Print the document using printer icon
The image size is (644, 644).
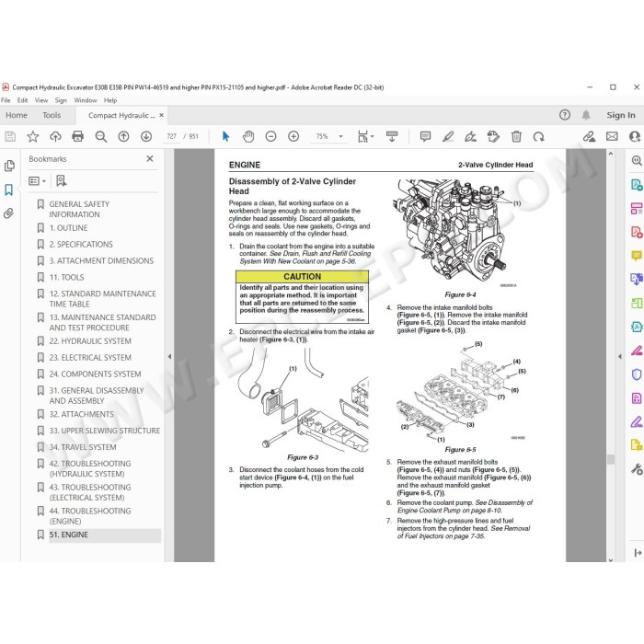pyautogui.click(x=77, y=136)
